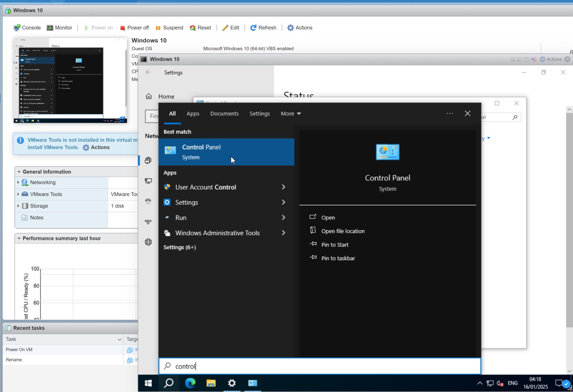Suspend the Windows 10 VM
This screenshot has height=392, width=573.
169,28
